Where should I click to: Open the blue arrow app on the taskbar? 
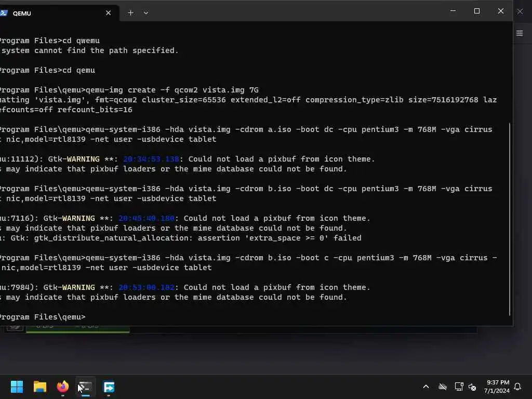[109, 387]
